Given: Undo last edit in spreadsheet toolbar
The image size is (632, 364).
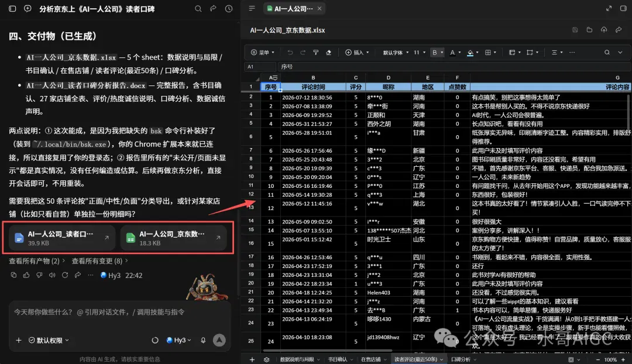Looking at the screenshot, I should coord(290,53).
